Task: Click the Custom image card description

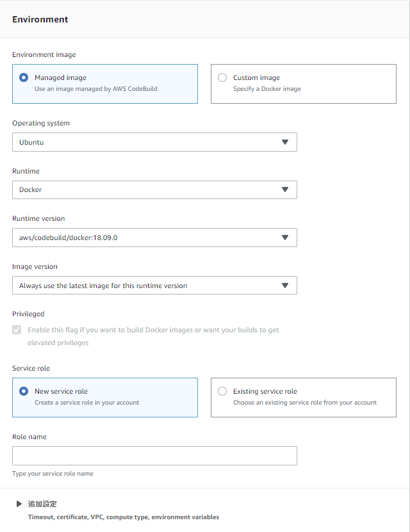Action: coord(266,89)
